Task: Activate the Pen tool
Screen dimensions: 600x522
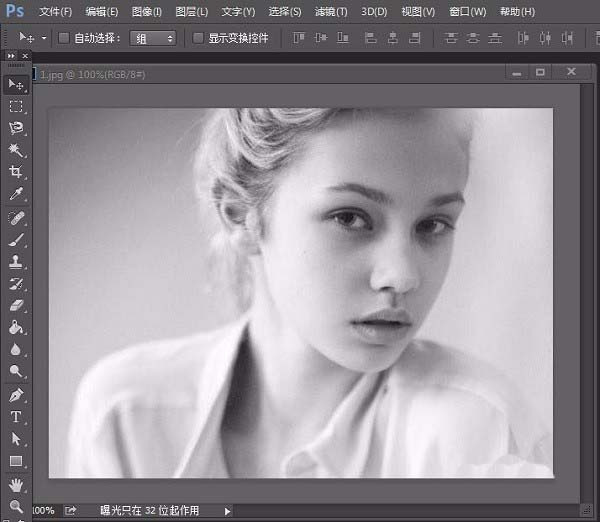Action: point(16,394)
